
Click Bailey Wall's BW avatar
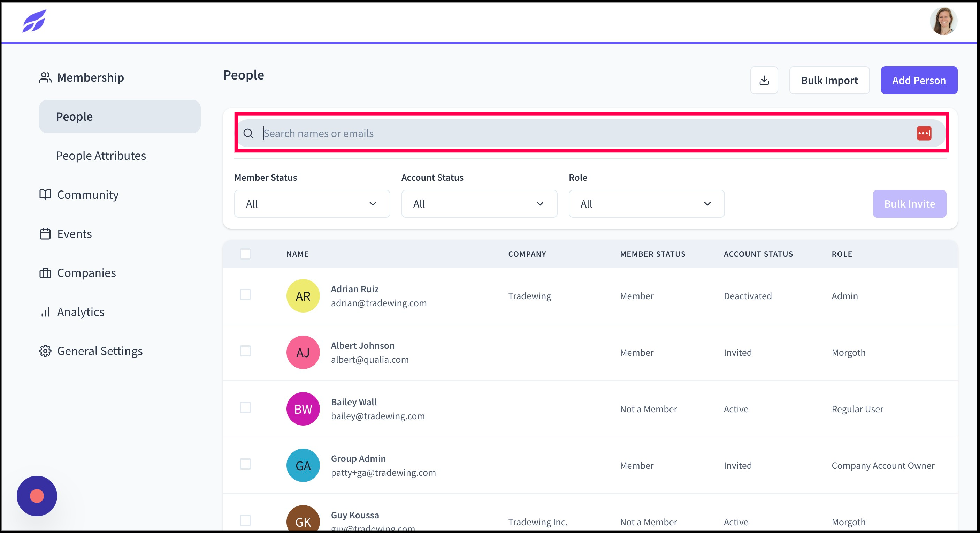coord(303,409)
